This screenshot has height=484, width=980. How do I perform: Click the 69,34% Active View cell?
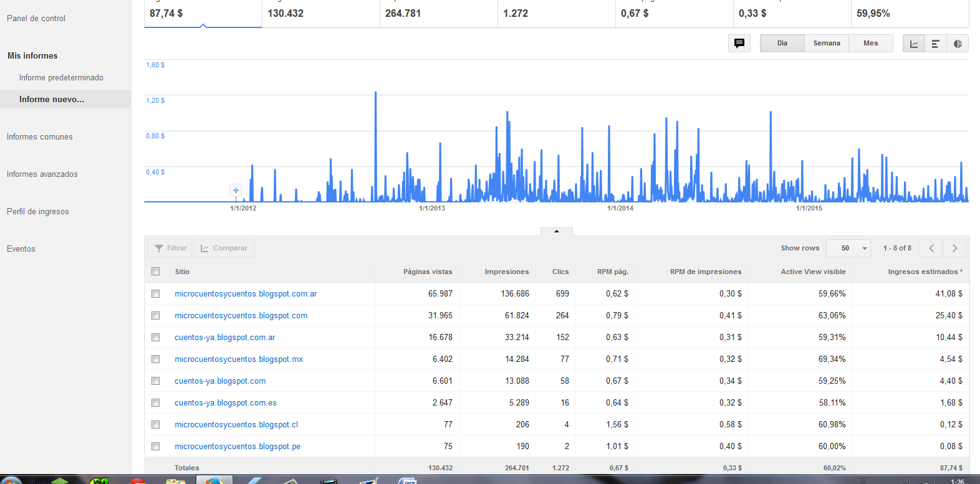click(832, 359)
